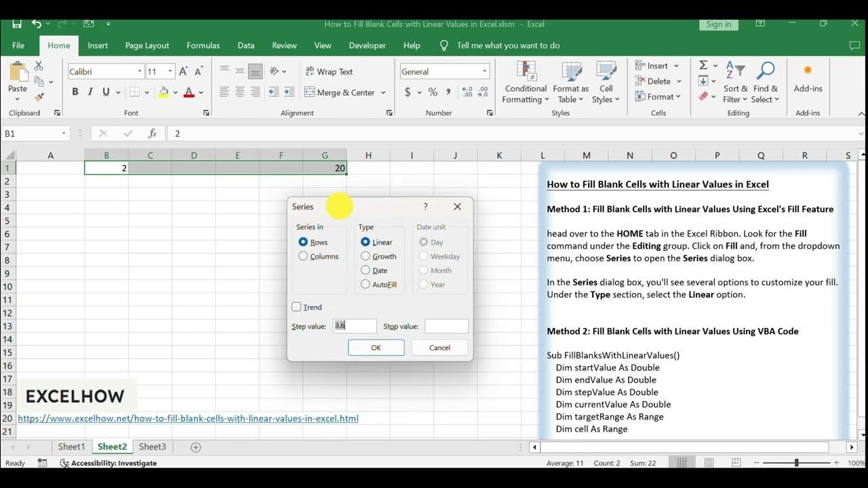Image resolution: width=868 pixels, height=488 pixels.
Task: Open Sort & Filter menu
Action: 735,83
